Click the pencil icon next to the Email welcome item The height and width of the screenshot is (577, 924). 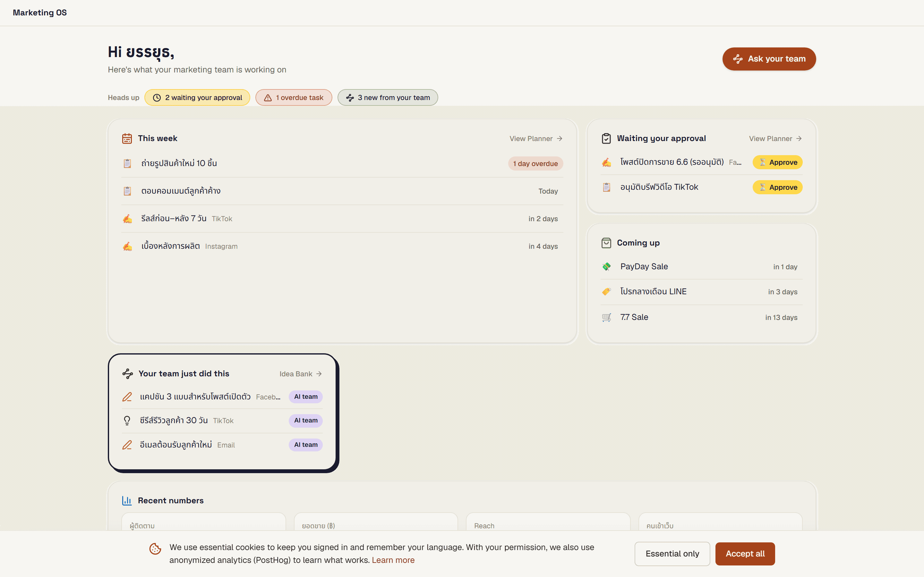coord(127,445)
